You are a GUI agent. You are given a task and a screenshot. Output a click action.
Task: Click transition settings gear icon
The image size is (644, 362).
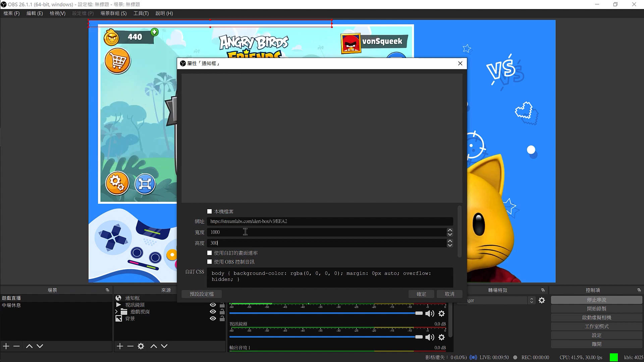pos(542,301)
